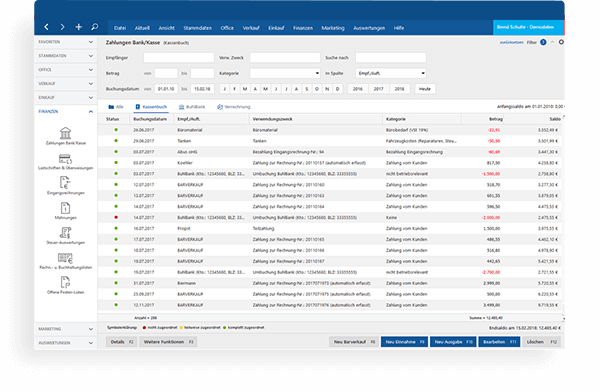Open Lastschriften & Überweisungen sidebar icon

(65, 158)
